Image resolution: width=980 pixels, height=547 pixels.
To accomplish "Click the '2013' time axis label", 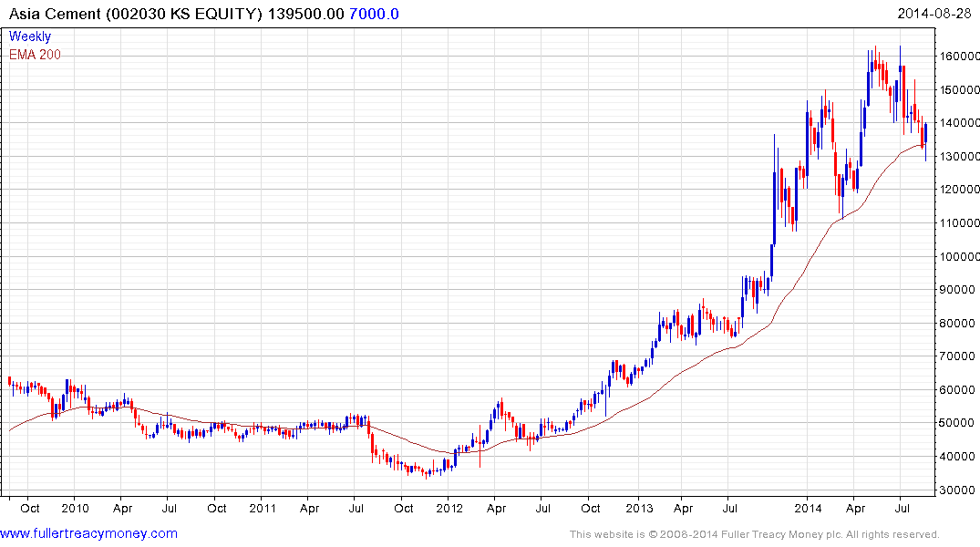I will pyautogui.click(x=639, y=508).
